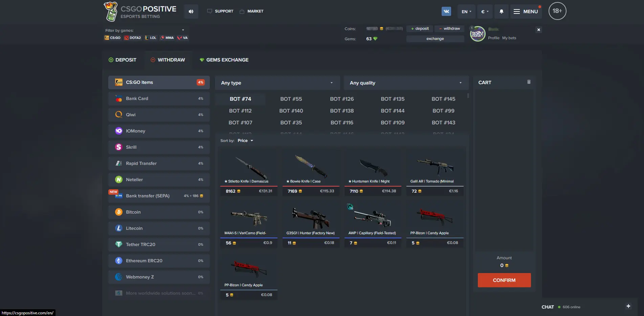Open the CHAT panel label
Viewport: 644px width, 316px height.
[x=548, y=307]
